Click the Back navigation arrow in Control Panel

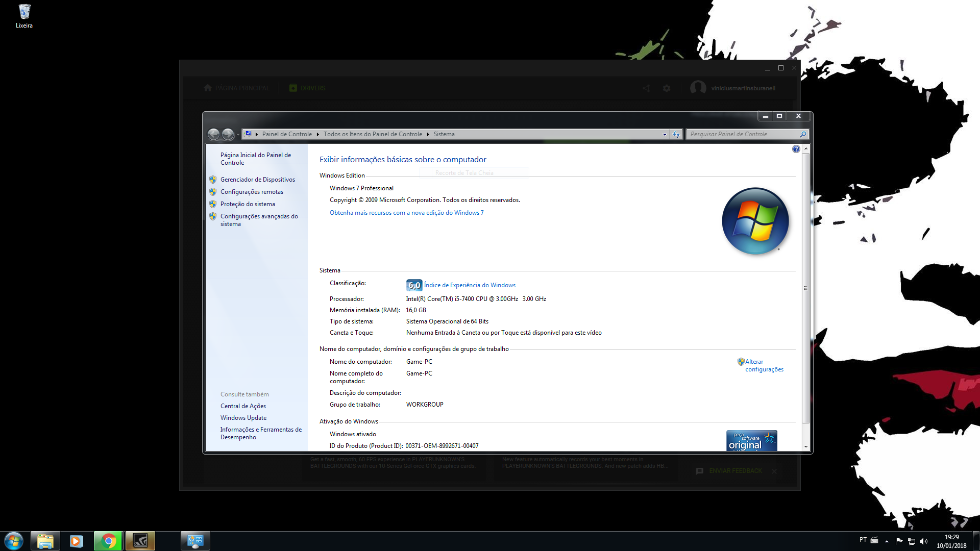214,134
